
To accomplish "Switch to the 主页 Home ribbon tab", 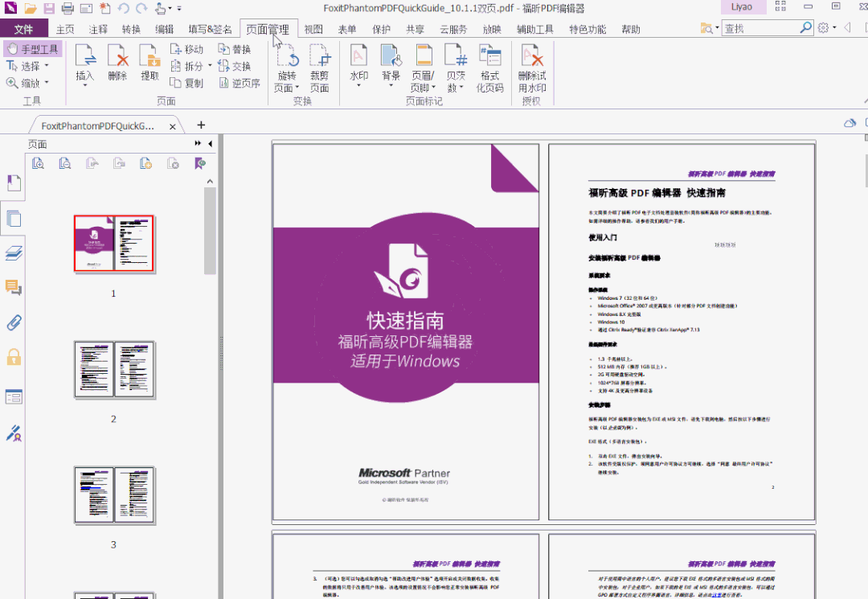I will [65, 29].
